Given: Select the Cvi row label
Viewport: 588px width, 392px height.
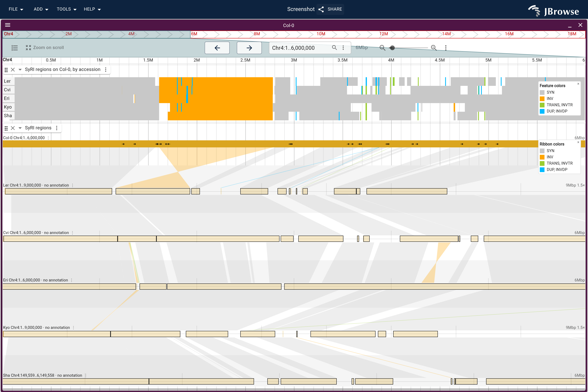Looking at the screenshot, I should 8,90.
